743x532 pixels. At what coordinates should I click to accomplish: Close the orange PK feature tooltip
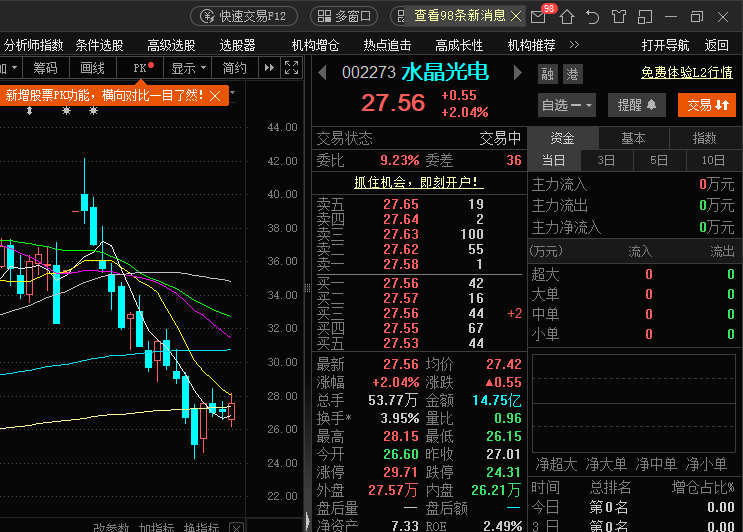pyautogui.click(x=215, y=96)
